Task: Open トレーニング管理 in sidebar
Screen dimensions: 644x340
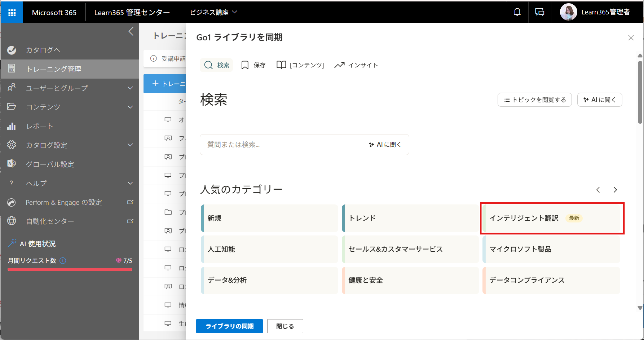Action: tap(70, 69)
